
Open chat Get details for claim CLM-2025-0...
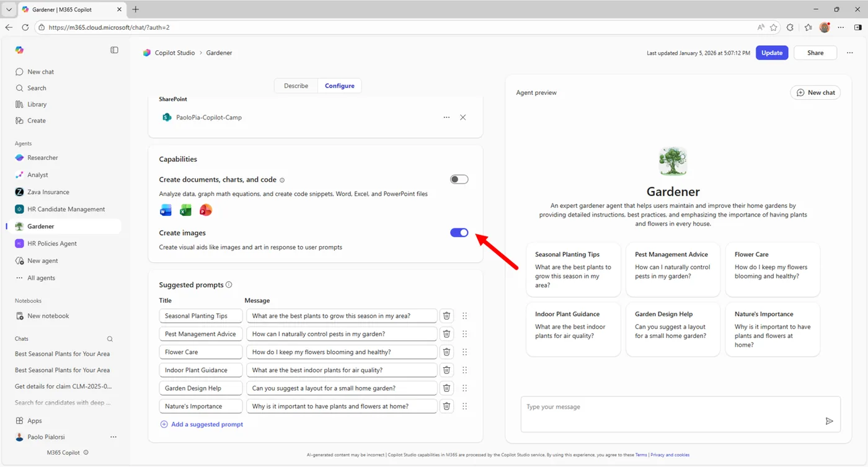[x=63, y=386]
